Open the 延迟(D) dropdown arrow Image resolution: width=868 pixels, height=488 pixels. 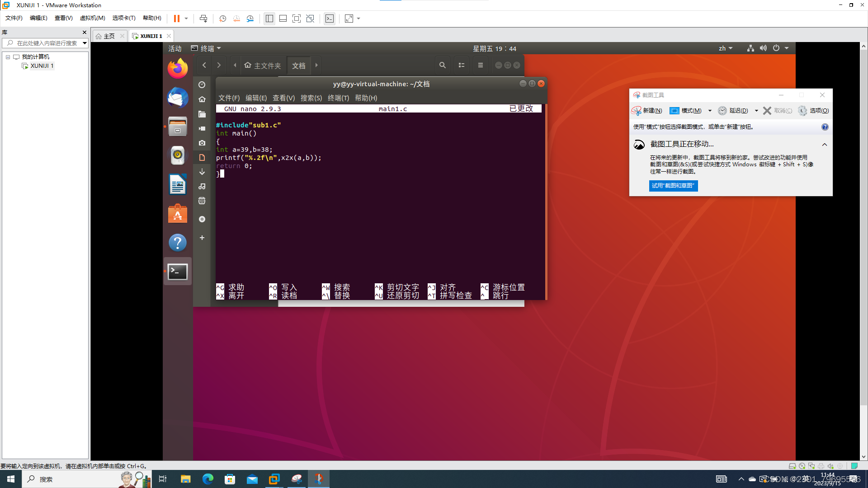[756, 111]
